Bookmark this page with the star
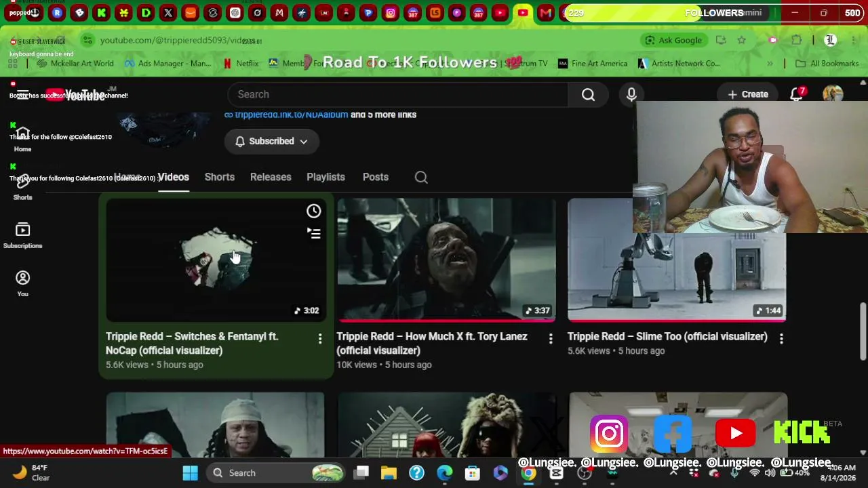Image resolution: width=868 pixels, height=488 pixels. 742,41
